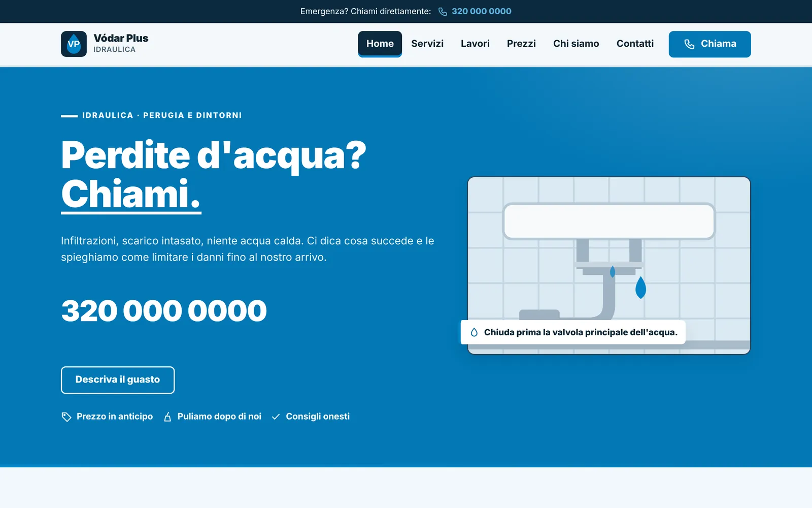Image resolution: width=812 pixels, height=508 pixels.
Task: Open the Lavori section
Action: (475, 44)
